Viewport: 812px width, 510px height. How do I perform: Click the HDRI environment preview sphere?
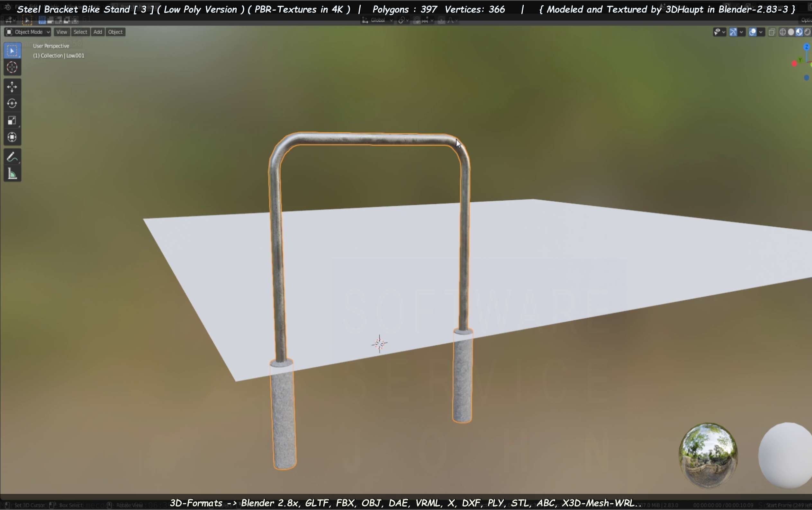[708, 455]
